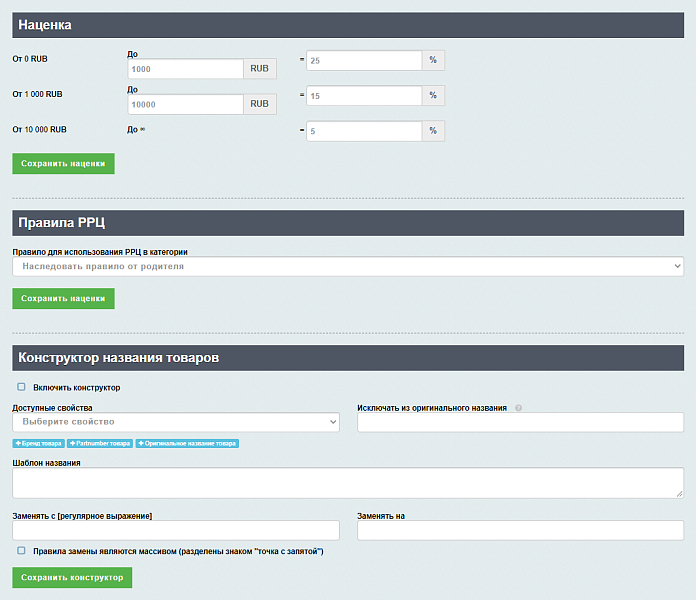Insert the 'Оригинальное название товара' tag

(187, 443)
